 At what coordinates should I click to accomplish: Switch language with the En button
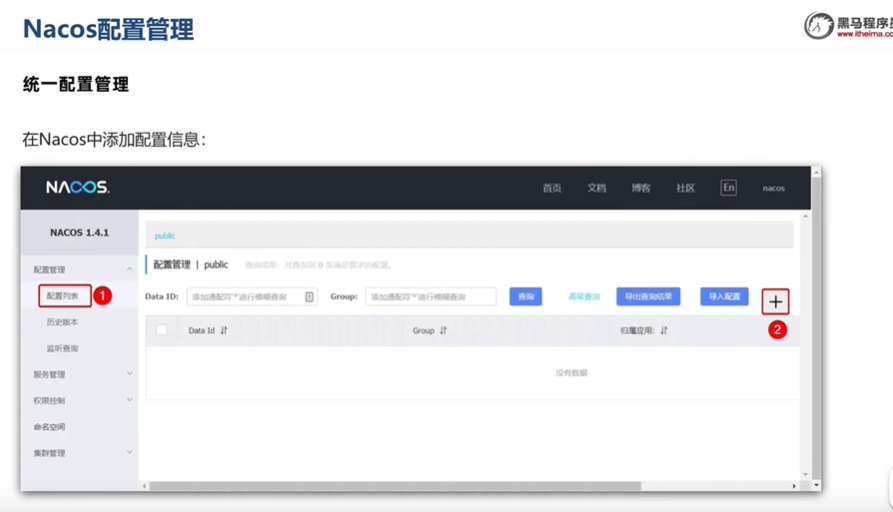coord(728,187)
